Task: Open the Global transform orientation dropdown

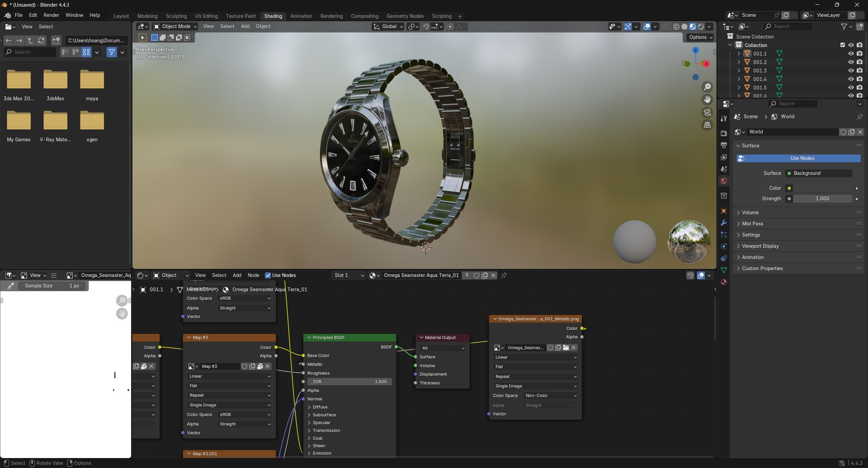Action: pos(388,27)
